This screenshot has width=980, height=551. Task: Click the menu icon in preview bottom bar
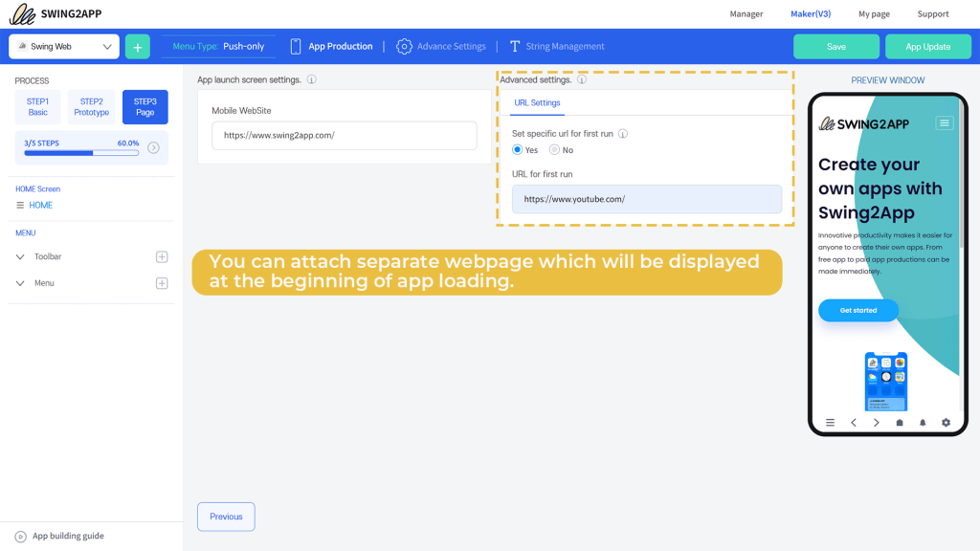click(830, 422)
